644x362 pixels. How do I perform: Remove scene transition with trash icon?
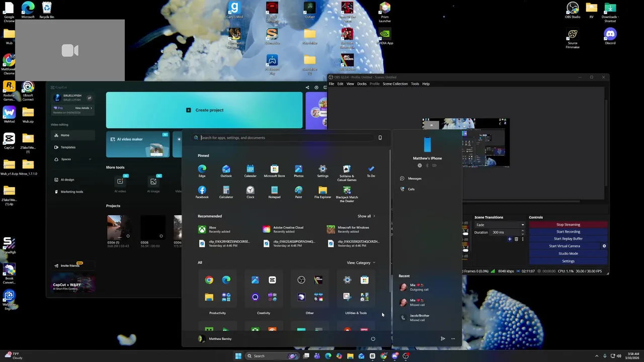(x=516, y=239)
